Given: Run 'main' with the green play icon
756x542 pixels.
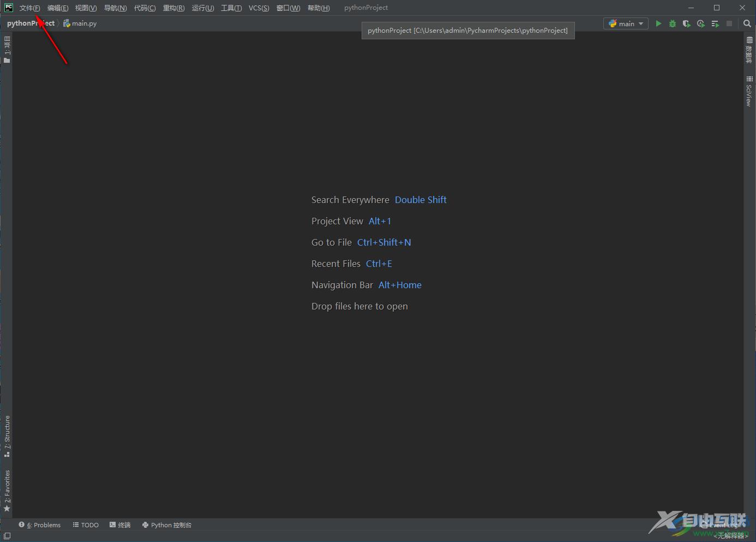Looking at the screenshot, I should [x=658, y=23].
